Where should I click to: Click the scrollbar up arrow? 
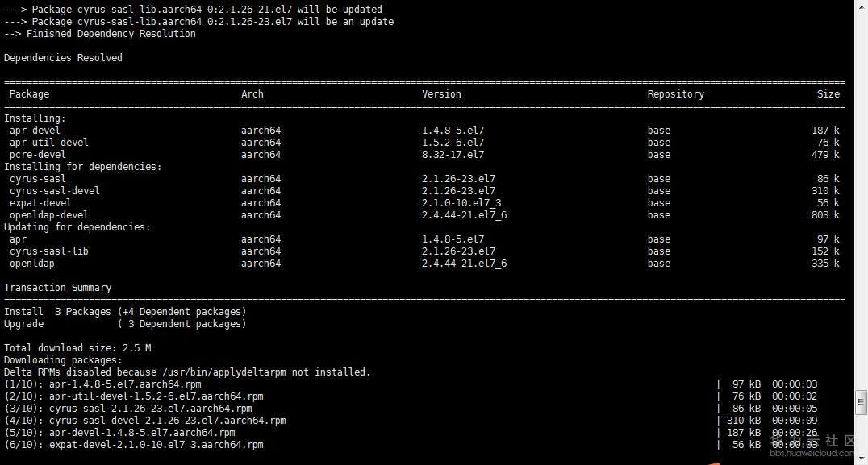[861, 6]
